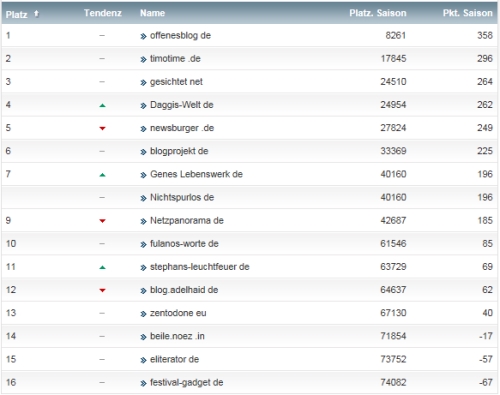This screenshot has width=500, height=395.
Task: Select season rank value 24510
Action: click(x=393, y=82)
